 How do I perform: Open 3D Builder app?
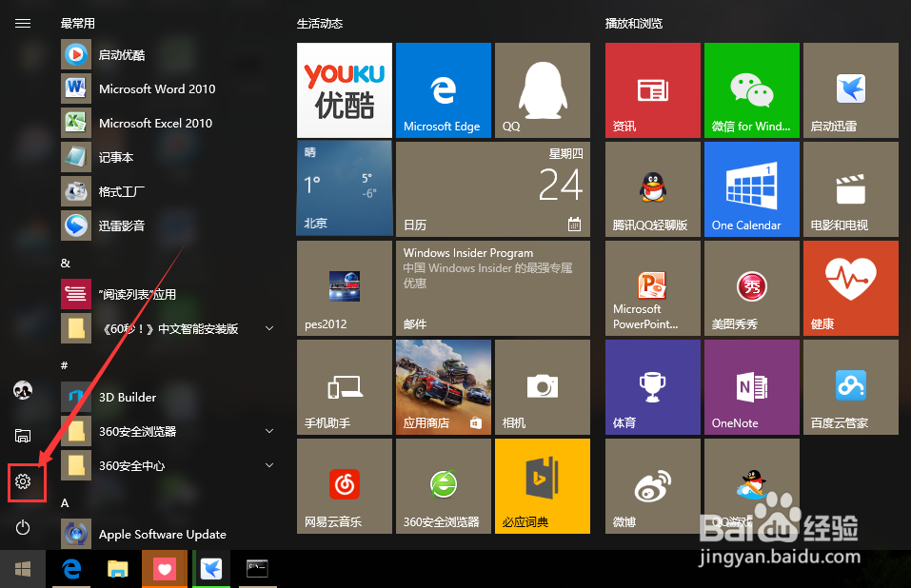point(168,397)
